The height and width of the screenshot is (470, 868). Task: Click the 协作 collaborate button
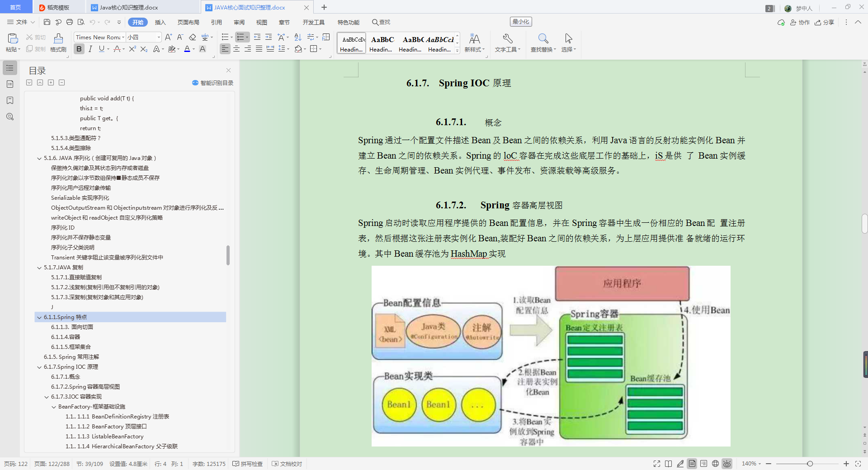pos(800,22)
